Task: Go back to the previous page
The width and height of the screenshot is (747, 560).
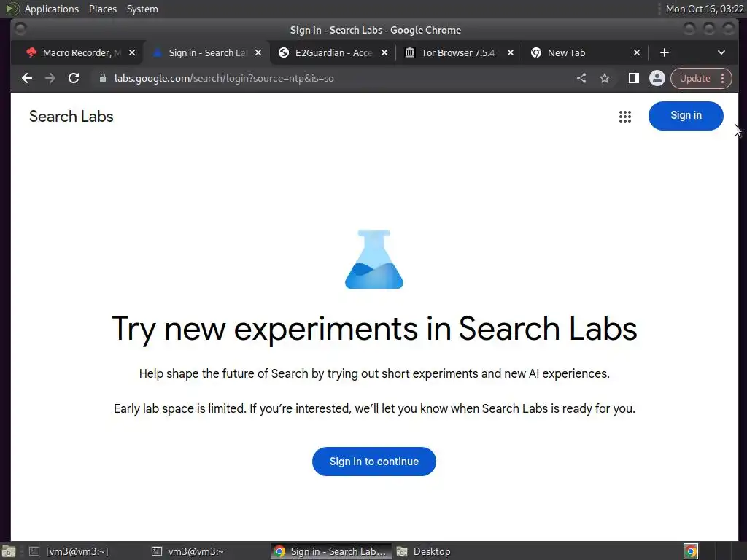Action: pyautogui.click(x=27, y=78)
